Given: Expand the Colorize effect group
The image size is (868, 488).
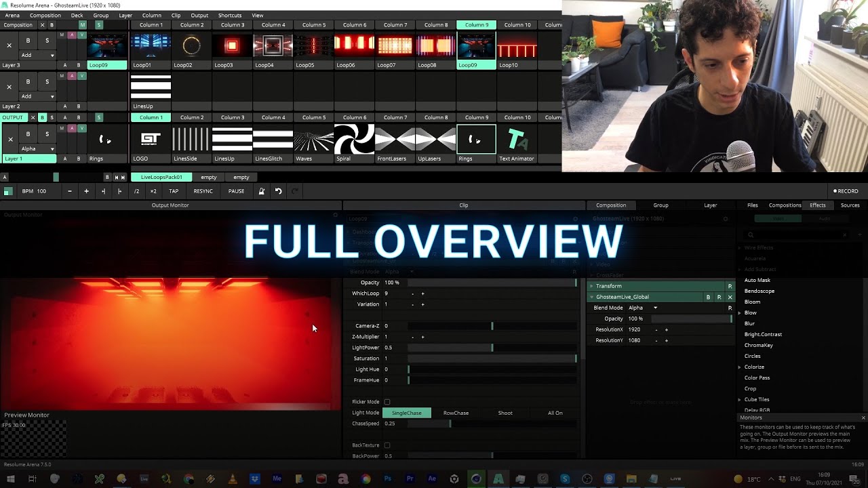Looking at the screenshot, I should pos(739,367).
